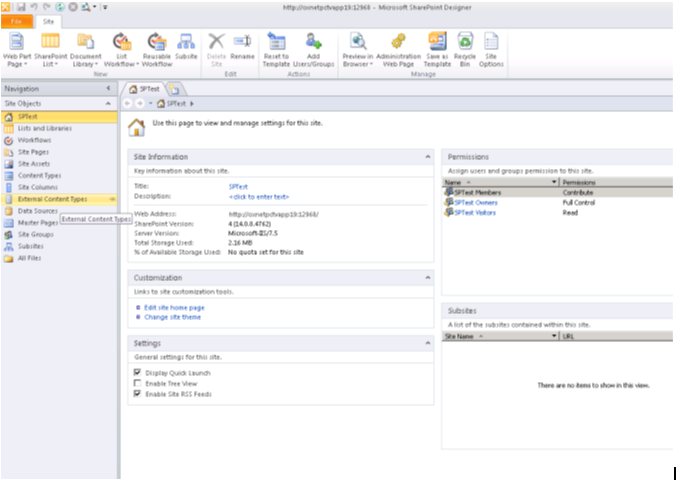The width and height of the screenshot is (685, 483).
Task: Click Change site theme link
Action: click(173, 317)
